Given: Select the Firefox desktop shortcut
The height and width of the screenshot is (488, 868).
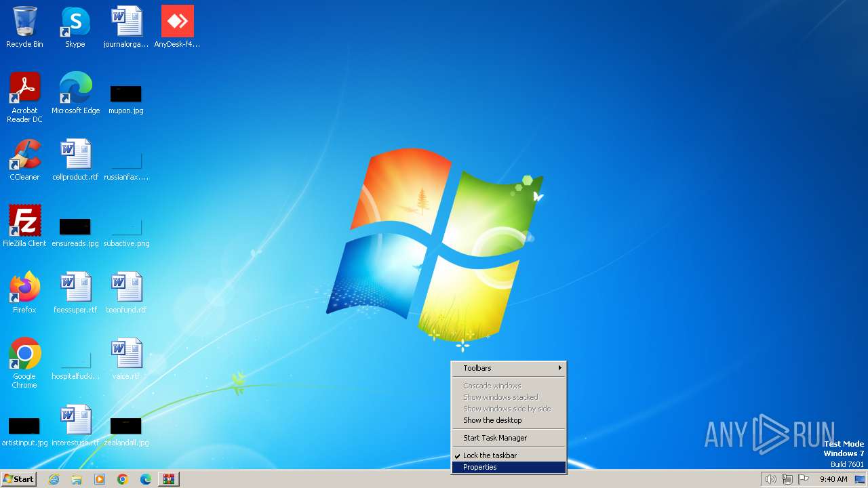Looking at the screenshot, I should [24, 293].
